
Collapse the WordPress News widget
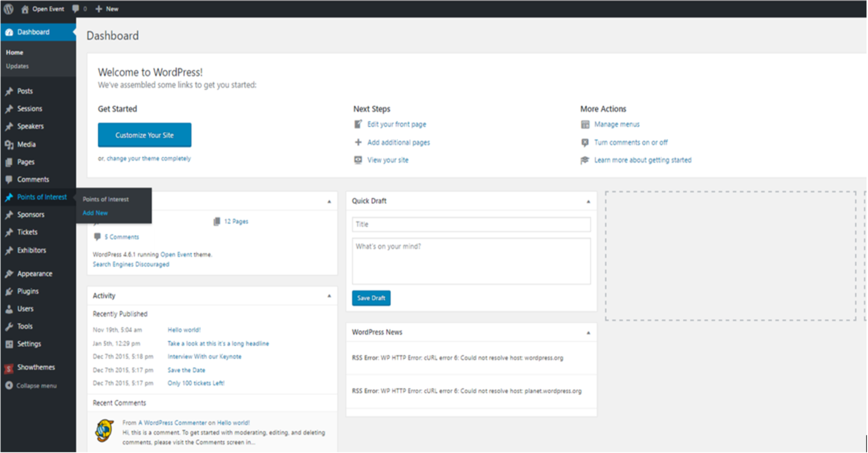[588, 333]
